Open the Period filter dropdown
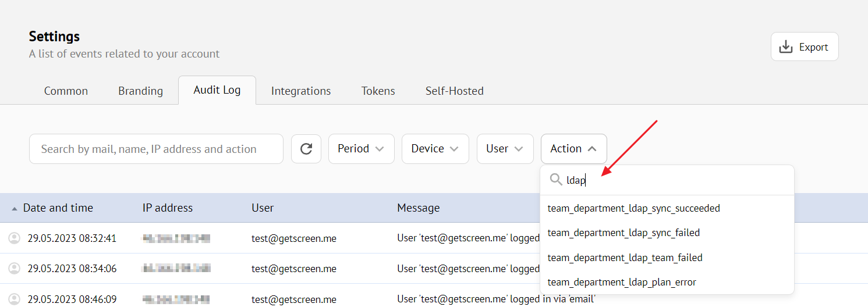This screenshot has width=868, height=307. 361,149
